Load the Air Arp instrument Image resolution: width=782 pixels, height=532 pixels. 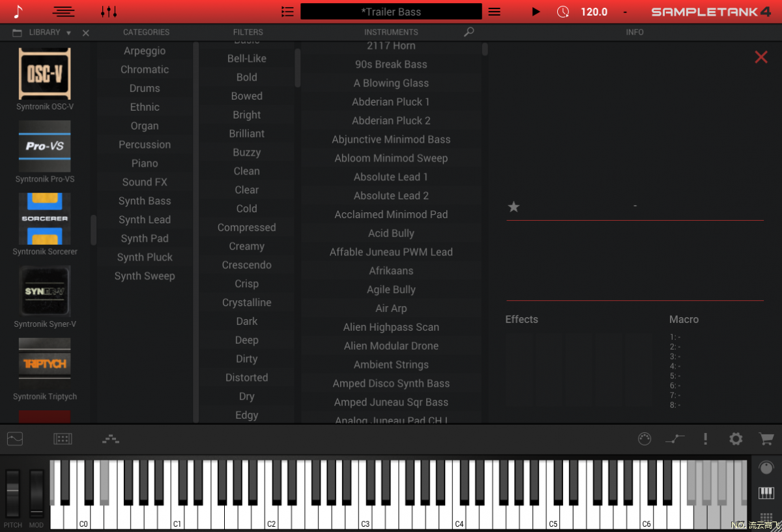tap(391, 309)
